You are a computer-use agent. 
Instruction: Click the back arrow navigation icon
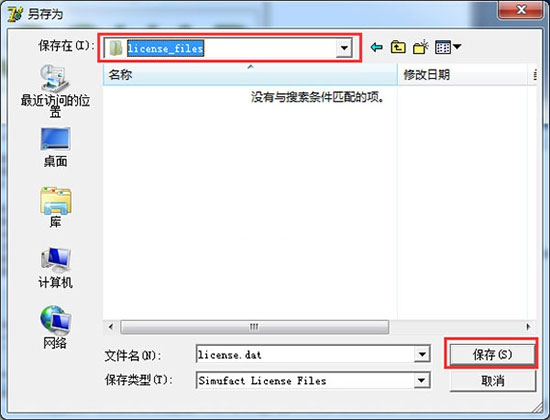[x=377, y=47]
